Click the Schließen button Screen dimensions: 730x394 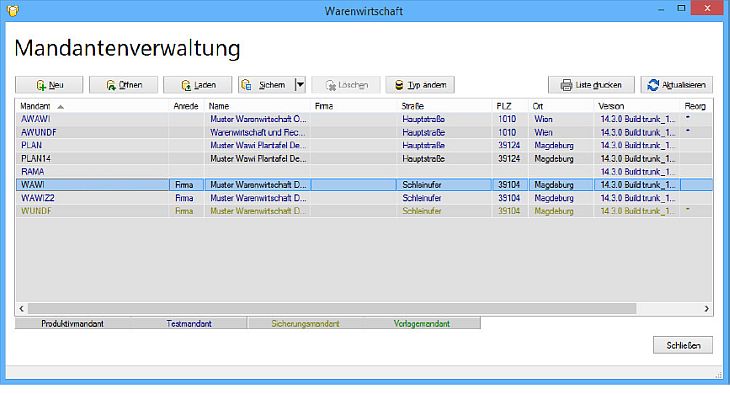click(x=683, y=345)
